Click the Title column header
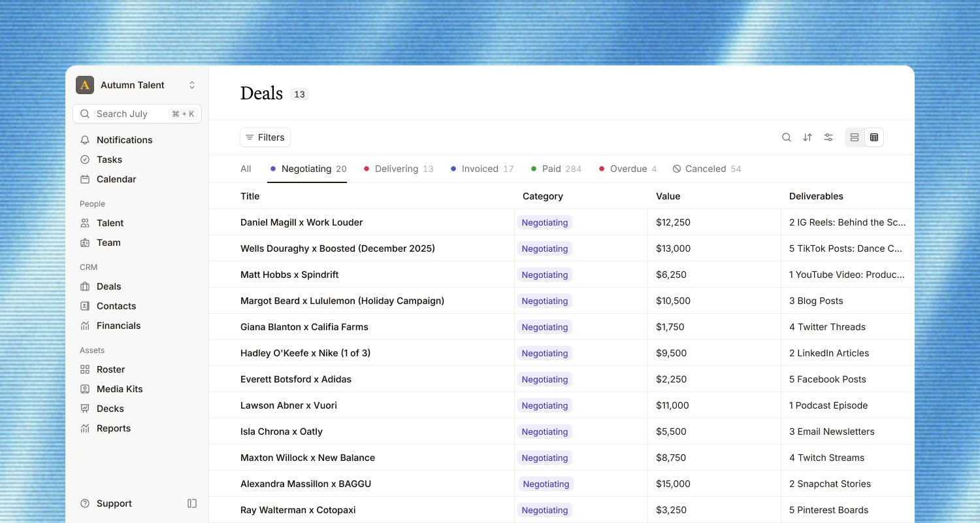 coord(250,196)
